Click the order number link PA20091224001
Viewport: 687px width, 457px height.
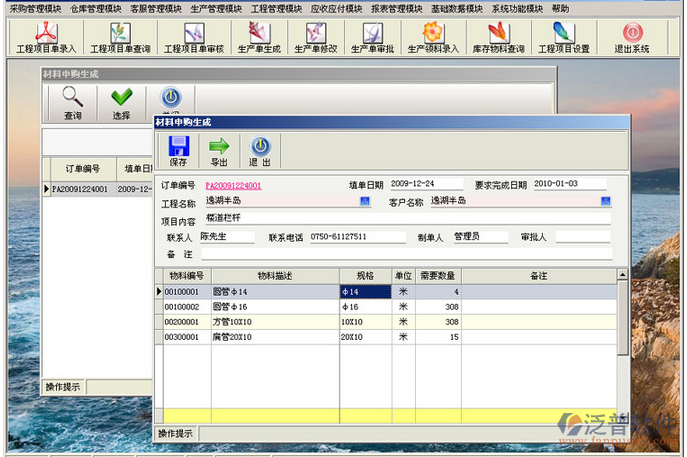coord(233,185)
